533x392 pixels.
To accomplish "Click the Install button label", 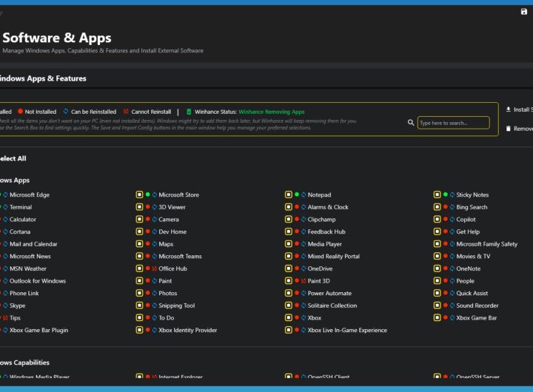I will pyautogui.click(x=523, y=109).
